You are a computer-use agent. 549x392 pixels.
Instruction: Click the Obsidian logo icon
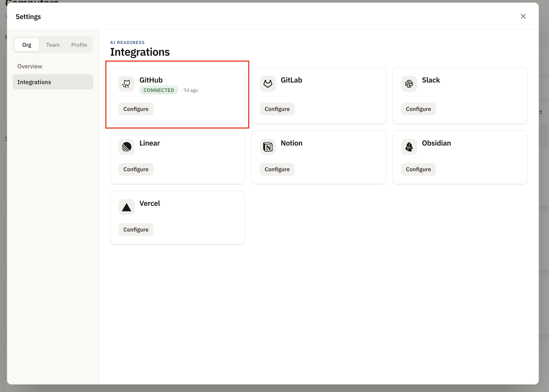[x=409, y=147]
